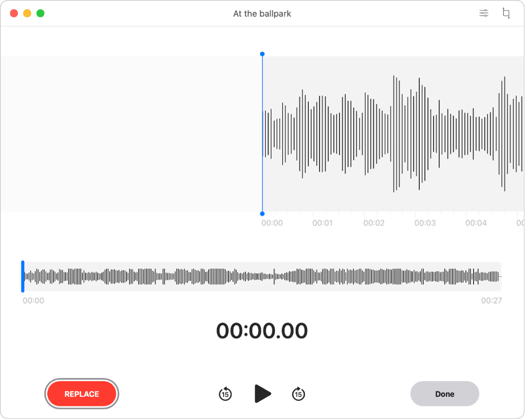This screenshot has height=420, width=525.
Task: Open the playback options settings
Action: click(x=483, y=13)
